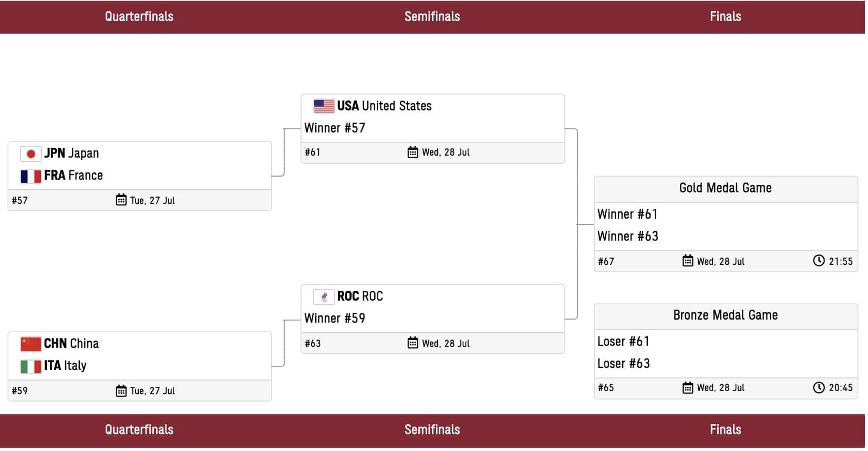Select the top Finals header
Viewport: 868px width, 451px height.
pos(725,17)
